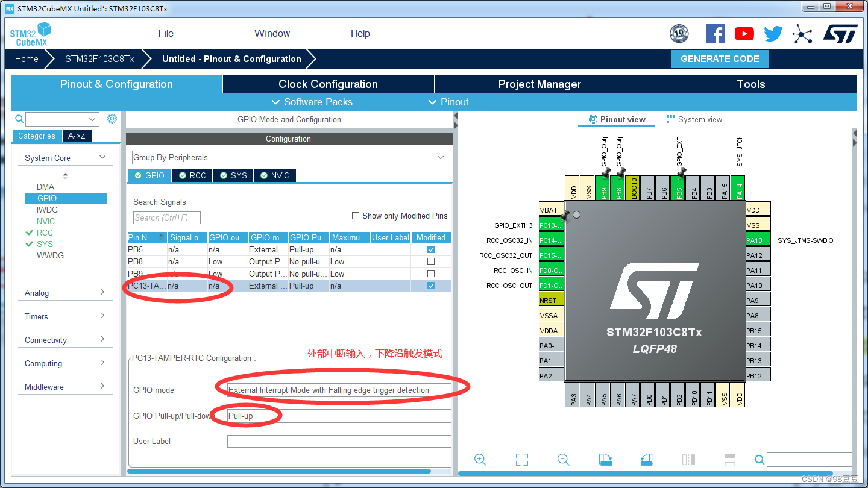
Task: Toggle Show only Modified Pins checkbox
Action: (356, 216)
